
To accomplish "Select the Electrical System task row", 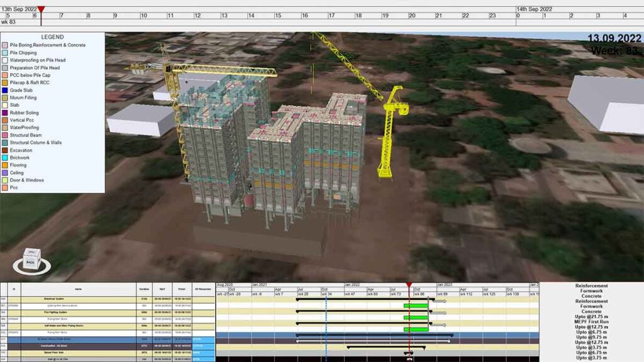I will tap(107, 299).
